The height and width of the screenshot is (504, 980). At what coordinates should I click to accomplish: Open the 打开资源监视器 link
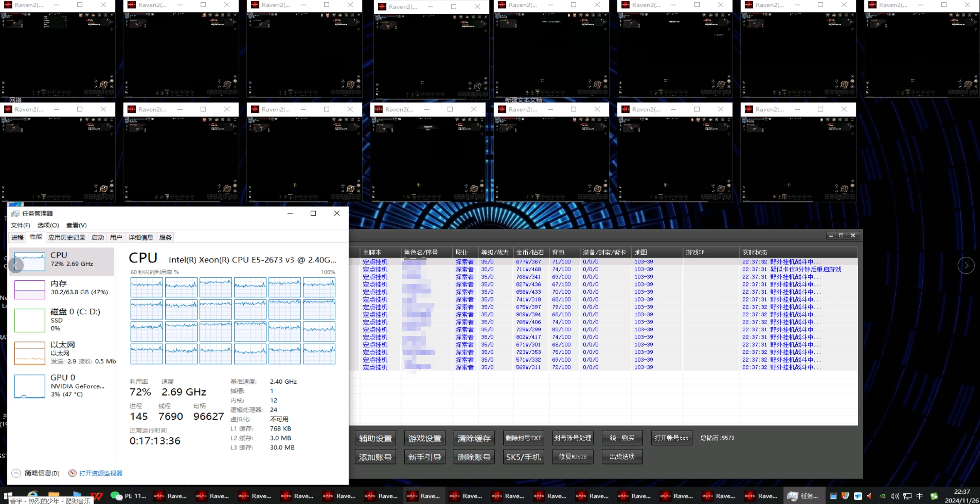pos(101,473)
